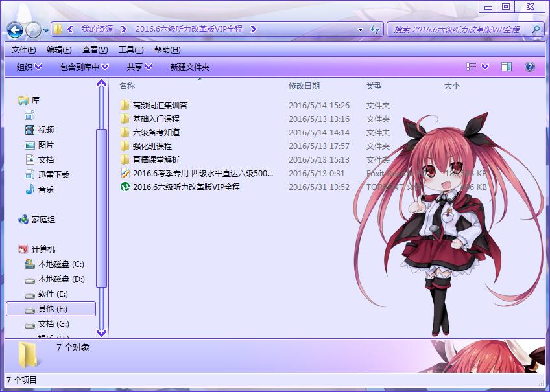Open the 文件(F) menu
Viewport: 550px width, 392px height.
(x=24, y=50)
